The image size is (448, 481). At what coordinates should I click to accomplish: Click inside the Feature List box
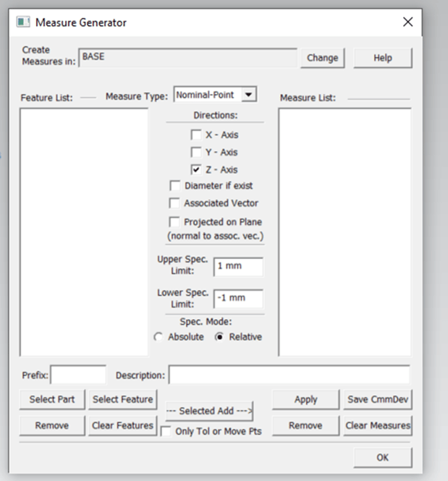(x=84, y=232)
